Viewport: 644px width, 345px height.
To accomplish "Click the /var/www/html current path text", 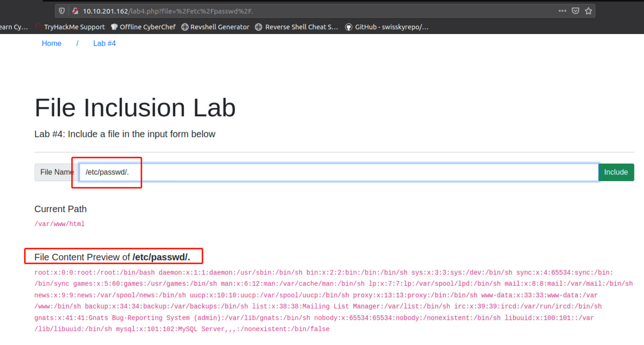I will 60,224.
